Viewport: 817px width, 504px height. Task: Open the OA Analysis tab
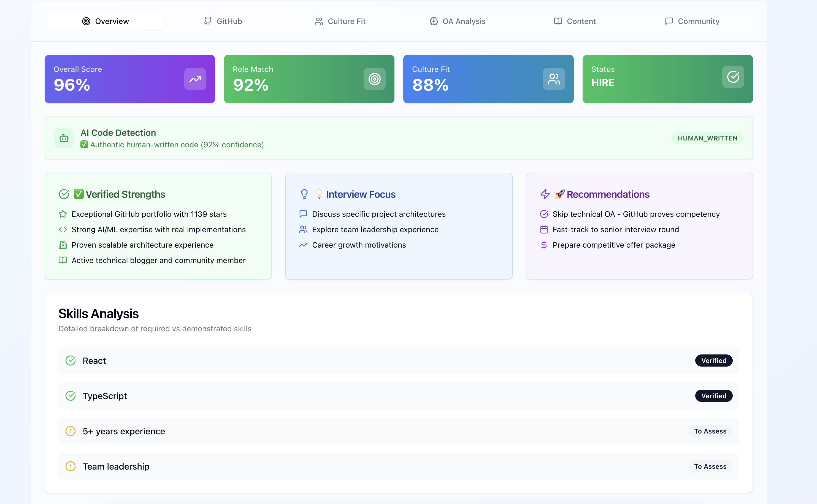457,21
